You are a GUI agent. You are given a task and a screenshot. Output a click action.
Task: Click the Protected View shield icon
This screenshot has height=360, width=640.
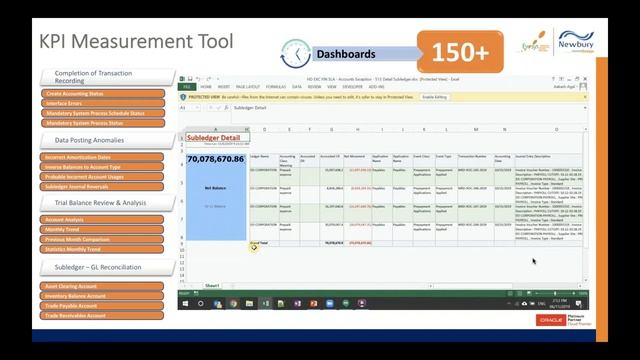pos(183,97)
